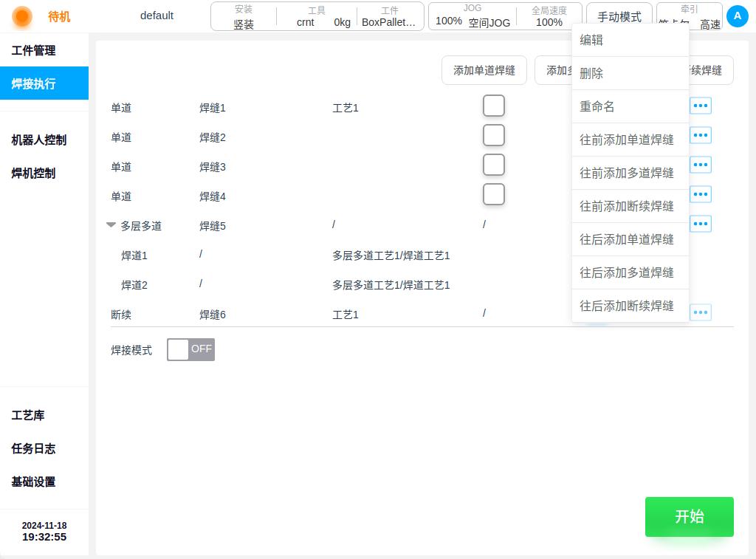Viewport: 756px width, 559px height.
Task: Click the green 开始 button
Action: click(690, 517)
